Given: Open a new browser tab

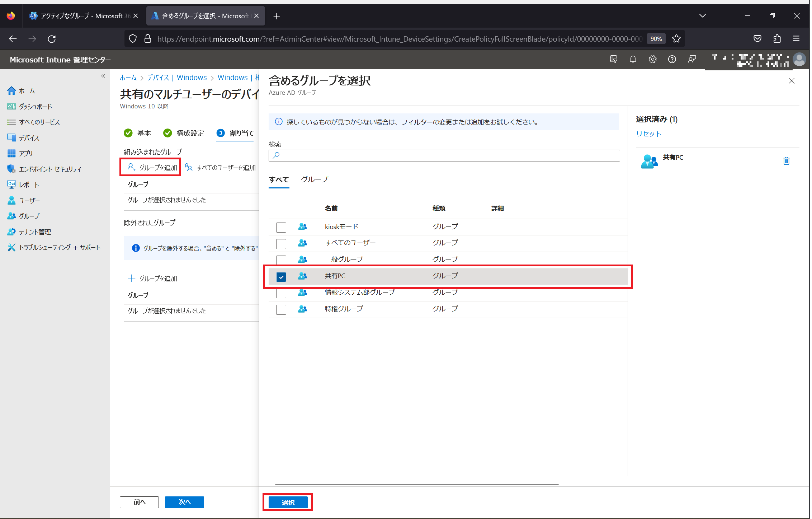Looking at the screenshot, I should 277,16.
